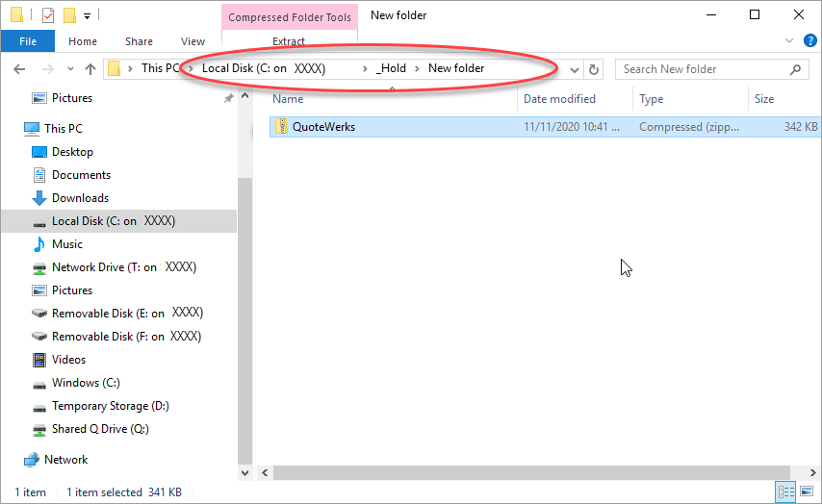The height and width of the screenshot is (504, 822).
Task: Select the Extract tab under Compressed Folder Tools
Action: click(289, 40)
